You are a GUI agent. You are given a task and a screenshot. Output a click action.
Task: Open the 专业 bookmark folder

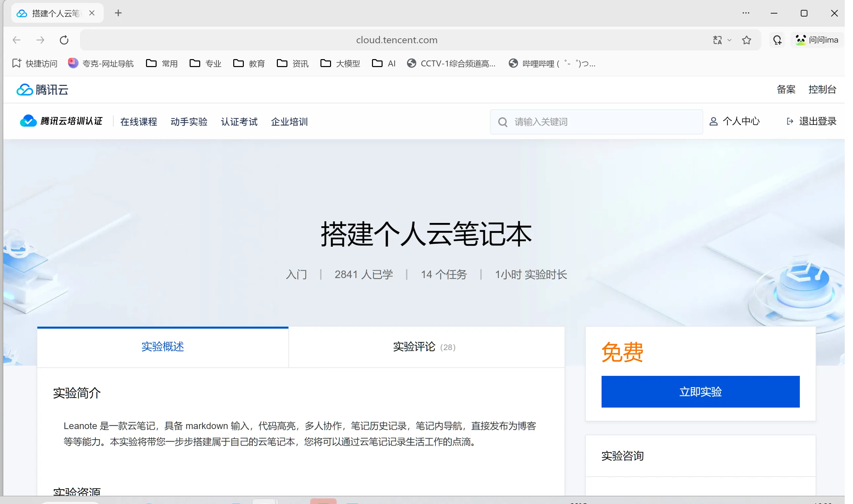205,63
